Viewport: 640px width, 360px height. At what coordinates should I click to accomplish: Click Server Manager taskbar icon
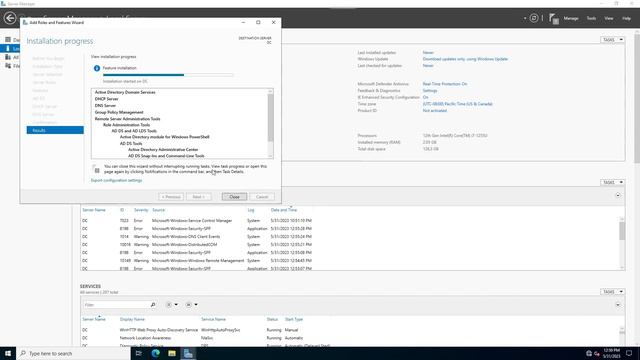click(x=188, y=353)
